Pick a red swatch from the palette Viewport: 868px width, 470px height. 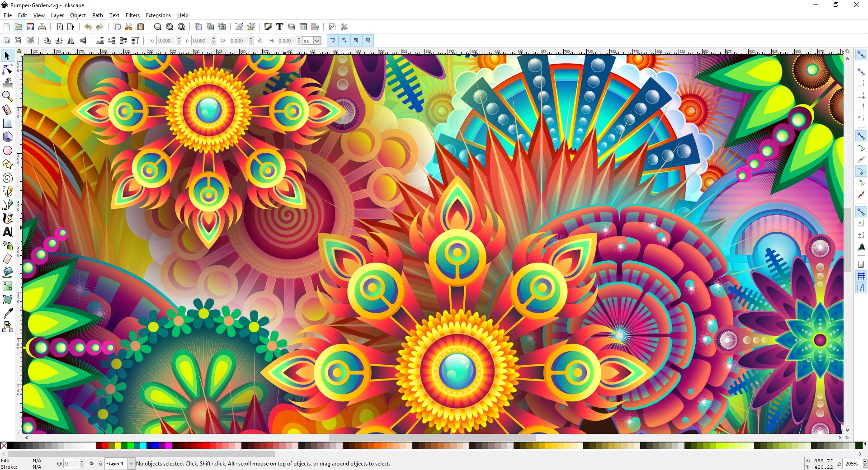click(x=104, y=446)
